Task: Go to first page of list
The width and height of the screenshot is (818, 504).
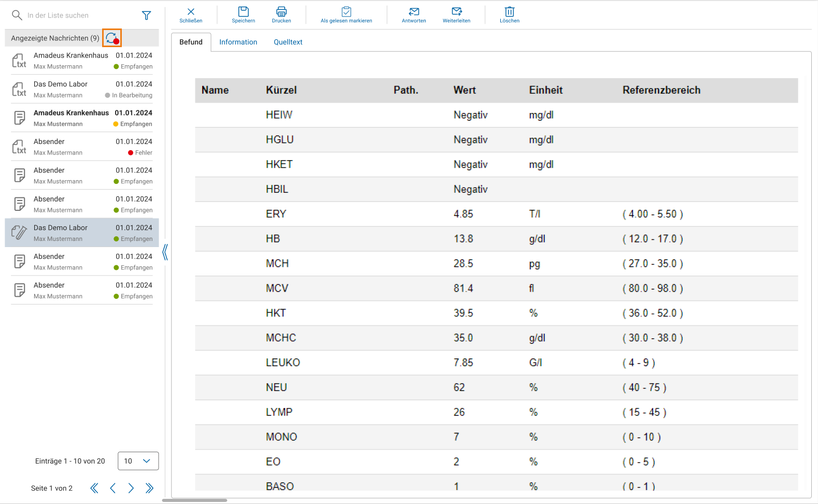Action: (x=94, y=488)
